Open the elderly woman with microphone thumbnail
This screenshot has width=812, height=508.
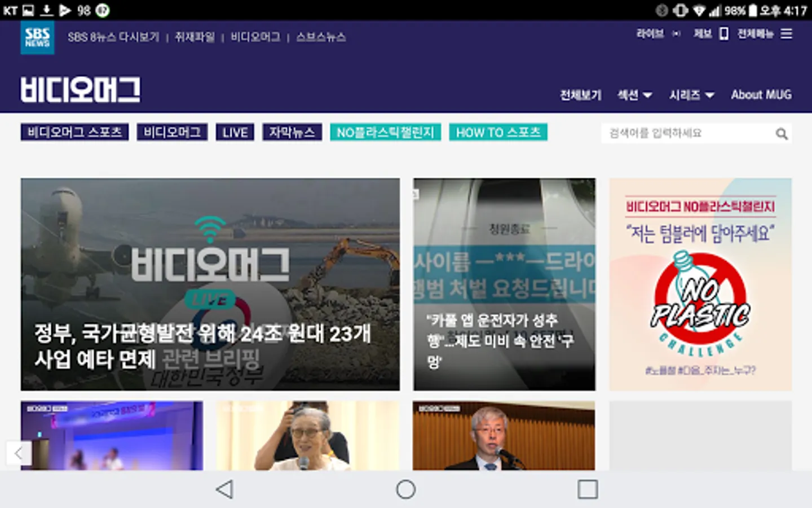pyautogui.click(x=307, y=436)
